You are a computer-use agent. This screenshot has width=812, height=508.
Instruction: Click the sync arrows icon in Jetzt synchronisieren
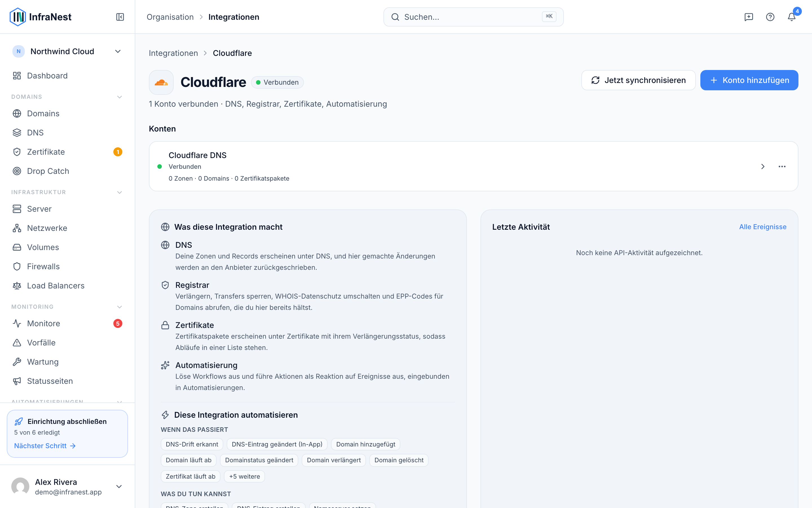(595, 80)
